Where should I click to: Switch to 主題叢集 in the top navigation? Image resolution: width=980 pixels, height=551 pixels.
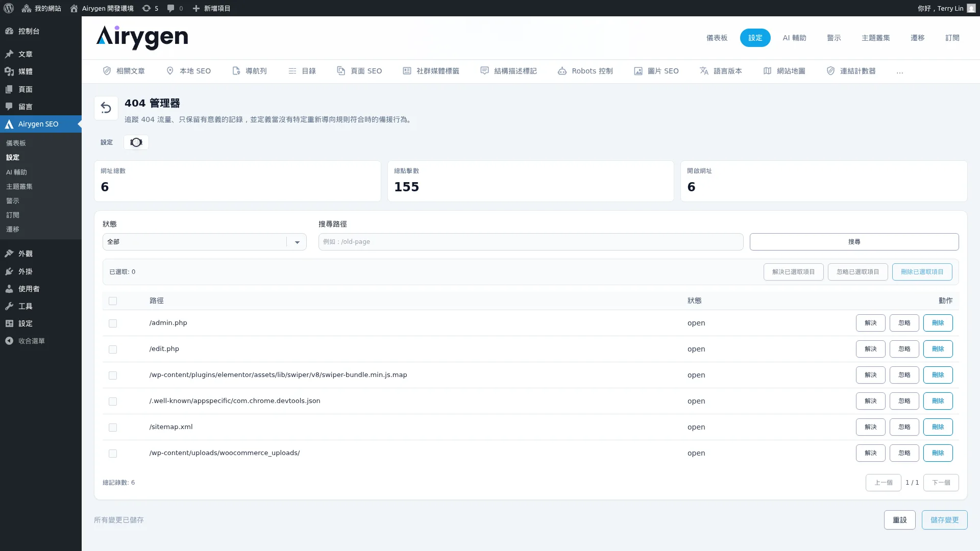click(876, 38)
